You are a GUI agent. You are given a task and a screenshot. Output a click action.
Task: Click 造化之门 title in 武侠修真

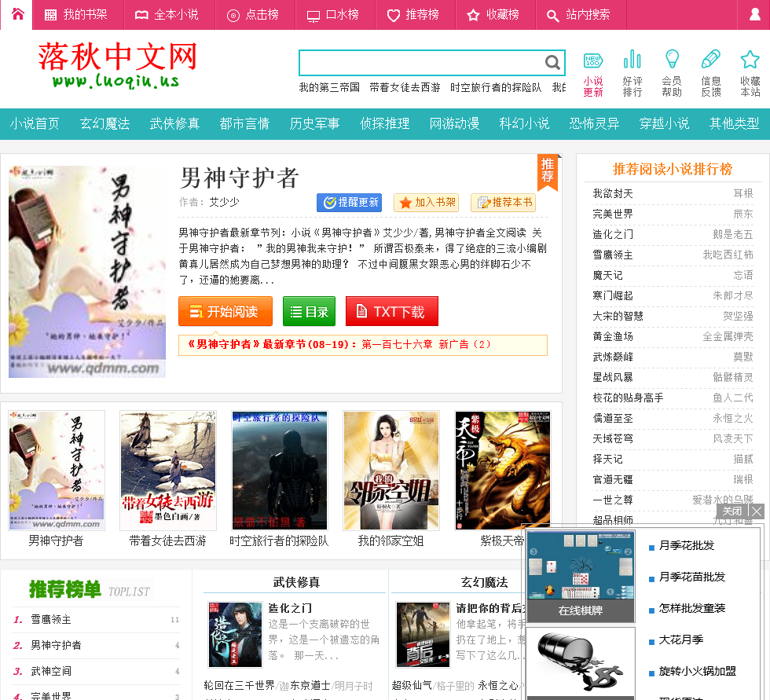[x=290, y=608]
